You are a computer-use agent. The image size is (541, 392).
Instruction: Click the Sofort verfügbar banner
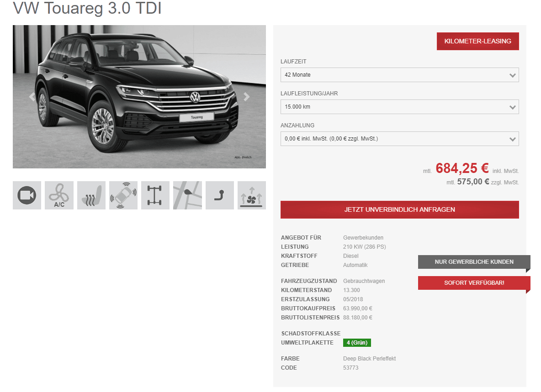(474, 283)
